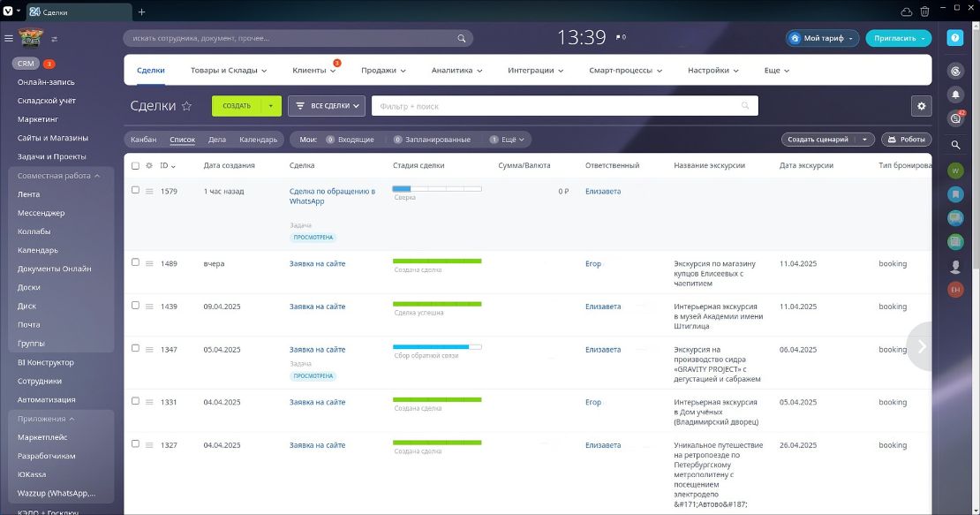
Task: Open the deals list settings gear button
Action: (x=921, y=106)
